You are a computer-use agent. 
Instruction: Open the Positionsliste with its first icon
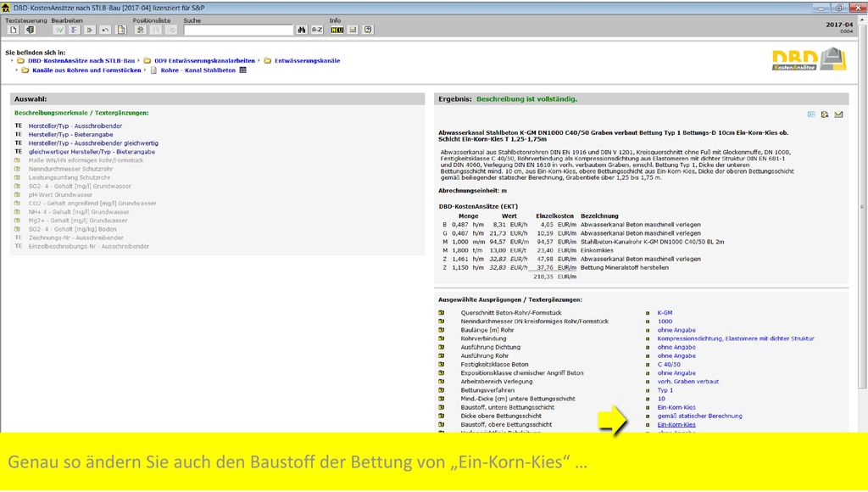point(141,30)
